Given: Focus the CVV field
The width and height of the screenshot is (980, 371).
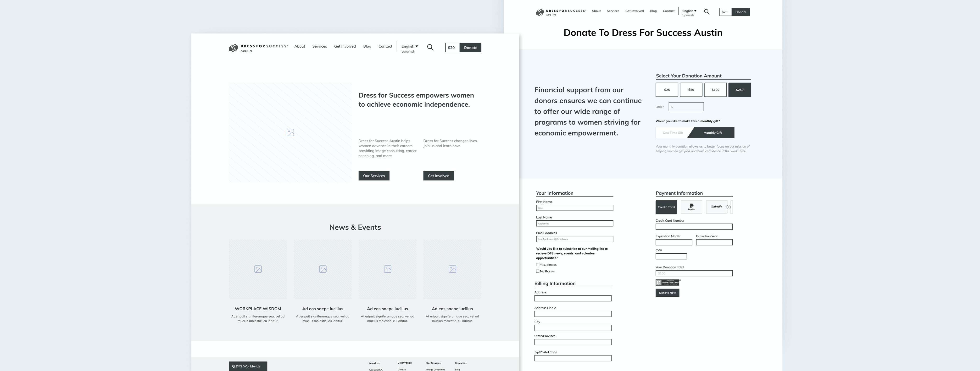Looking at the screenshot, I should (x=671, y=256).
